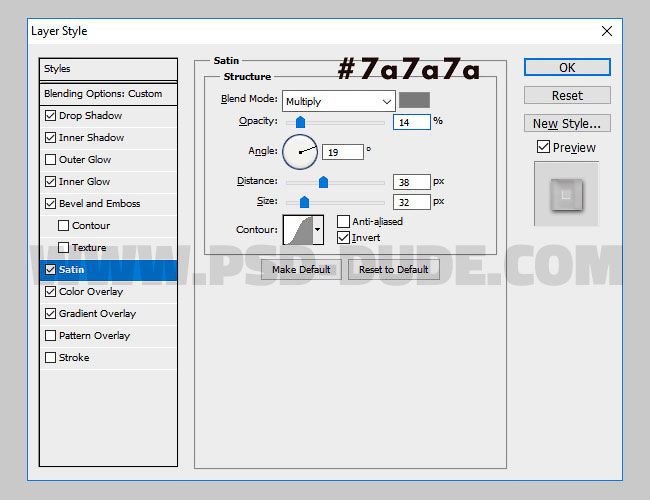The image size is (650, 500).
Task: Uncheck the Satin effect checkbox
Action: pos(50,269)
